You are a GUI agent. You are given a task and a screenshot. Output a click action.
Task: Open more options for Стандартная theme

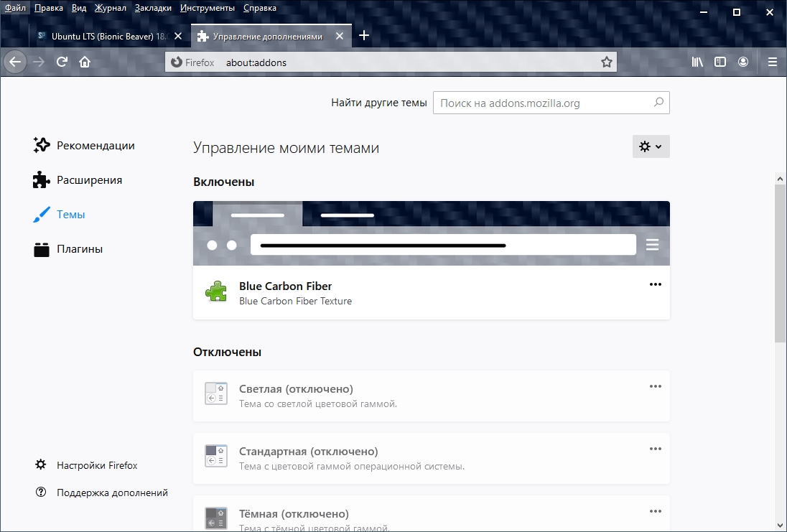656,449
